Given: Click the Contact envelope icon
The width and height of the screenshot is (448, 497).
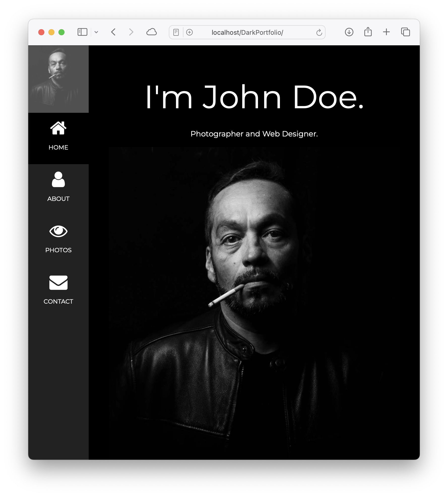Looking at the screenshot, I should point(58,282).
